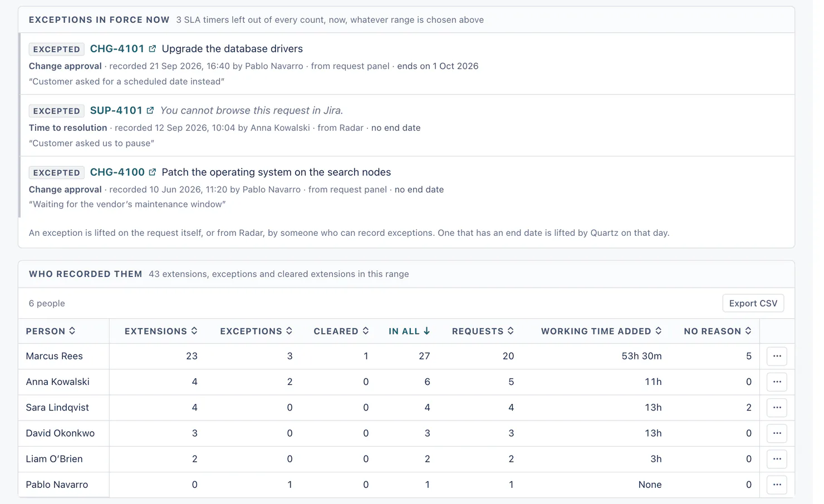Viewport: 824px width, 504px height.
Task: Export the table with Export CSV
Action: click(753, 303)
